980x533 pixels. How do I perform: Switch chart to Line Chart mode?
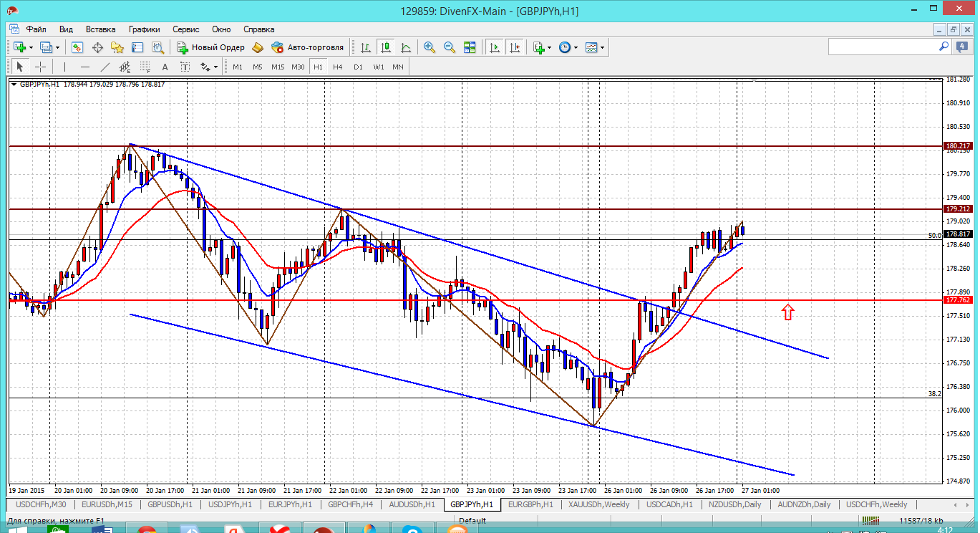click(406, 47)
